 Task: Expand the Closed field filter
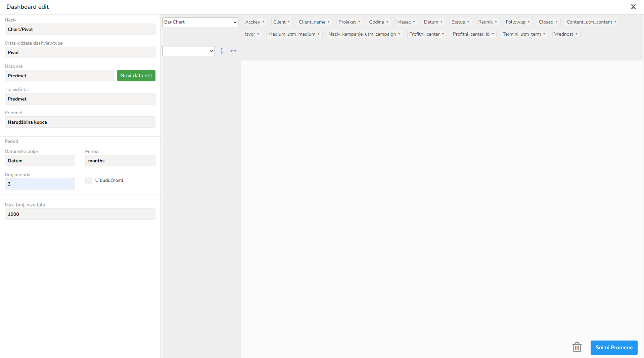pyautogui.click(x=557, y=22)
